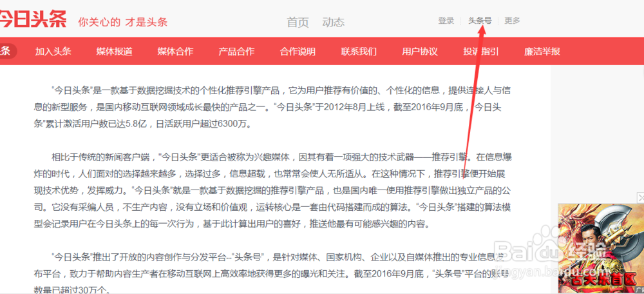The width and height of the screenshot is (644, 294).
Task: Open 廉洁举报 navigation entry
Action: [x=542, y=52]
